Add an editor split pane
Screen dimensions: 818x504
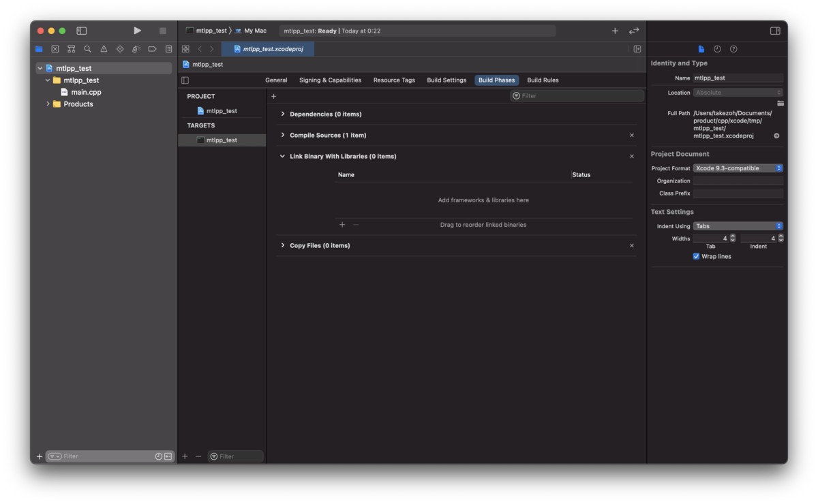click(x=637, y=49)
